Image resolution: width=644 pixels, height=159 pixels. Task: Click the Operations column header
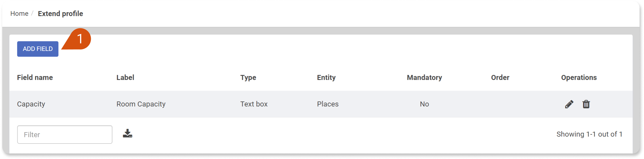[x=579, y=78]
